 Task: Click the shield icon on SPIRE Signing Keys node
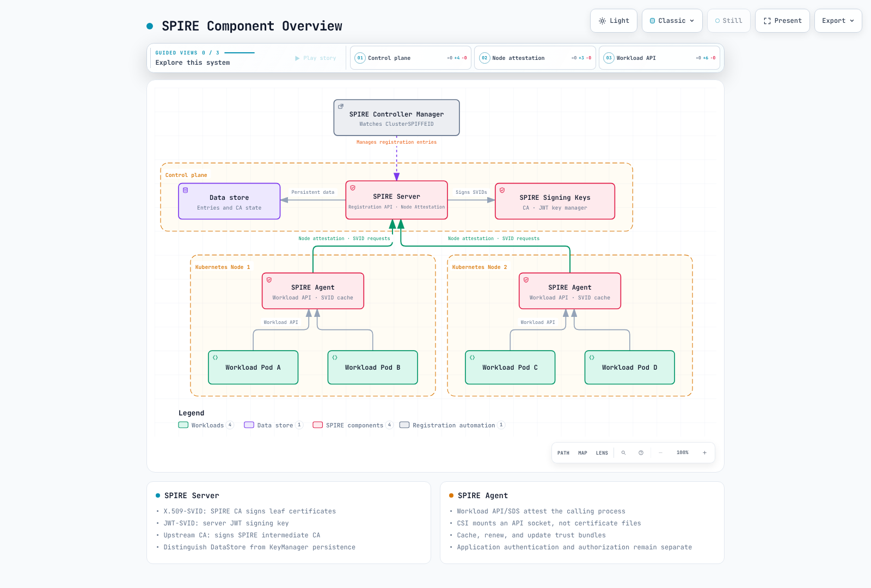[x=502, y=190]
